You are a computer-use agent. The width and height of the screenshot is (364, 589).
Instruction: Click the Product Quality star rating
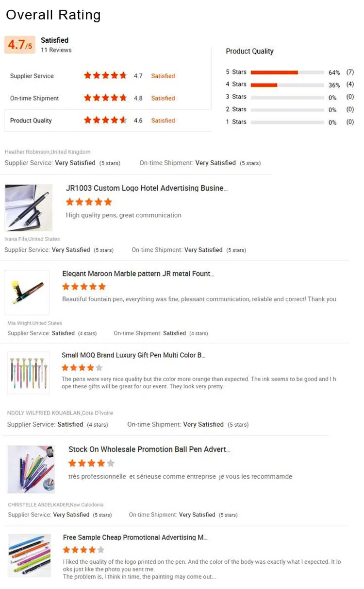coord(105,120)
